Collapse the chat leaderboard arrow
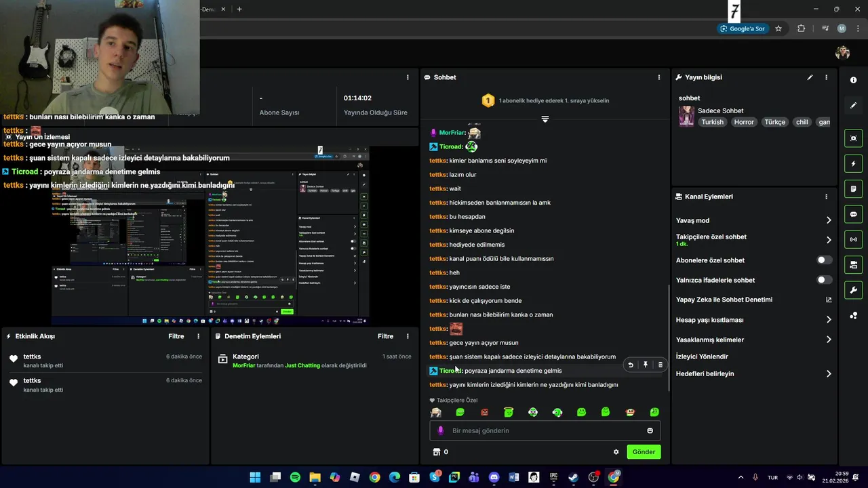868x488 pixels. (x=545, y=119)
